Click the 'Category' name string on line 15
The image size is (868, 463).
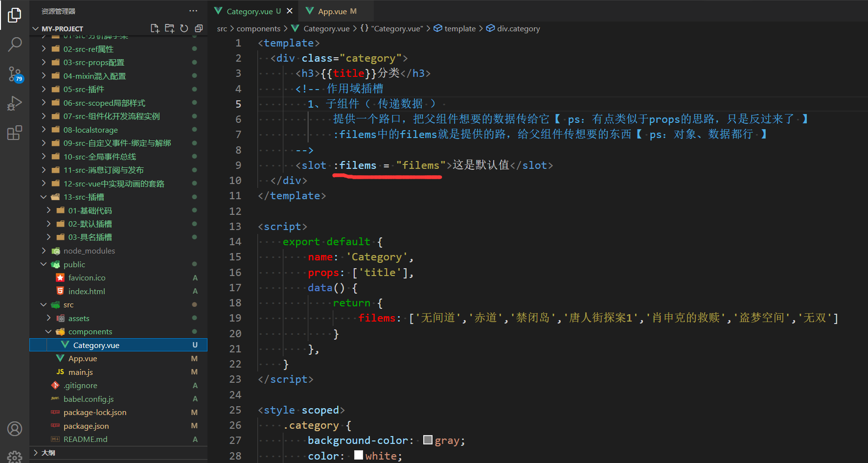pos(377,257)
